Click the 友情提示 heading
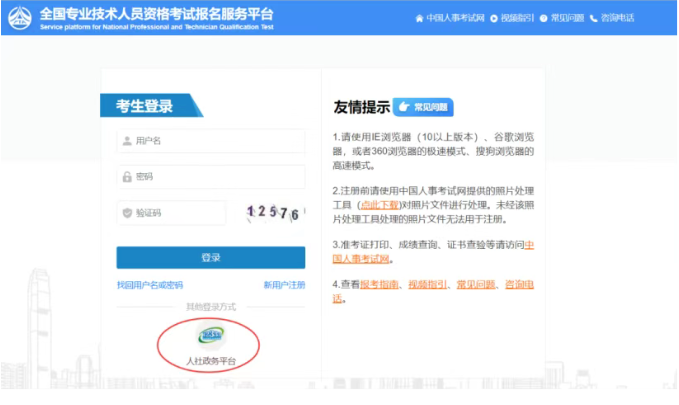The width and height of the screenshot is (679, 405). (362, 107)
